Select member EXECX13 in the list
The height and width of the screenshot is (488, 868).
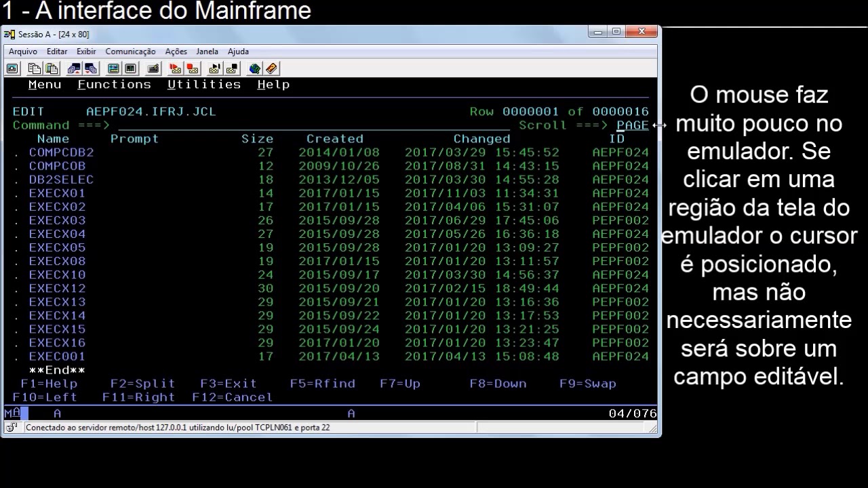point(57,302)
